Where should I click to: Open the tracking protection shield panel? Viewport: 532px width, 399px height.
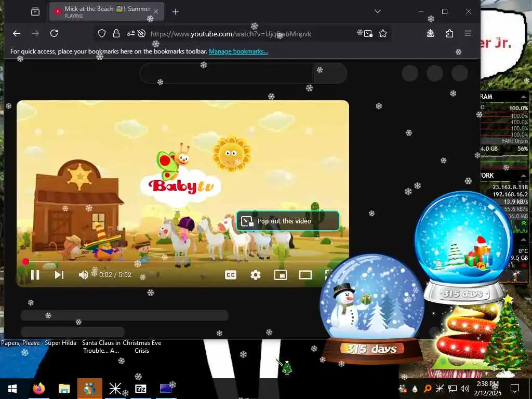click(x=102, y=33)
